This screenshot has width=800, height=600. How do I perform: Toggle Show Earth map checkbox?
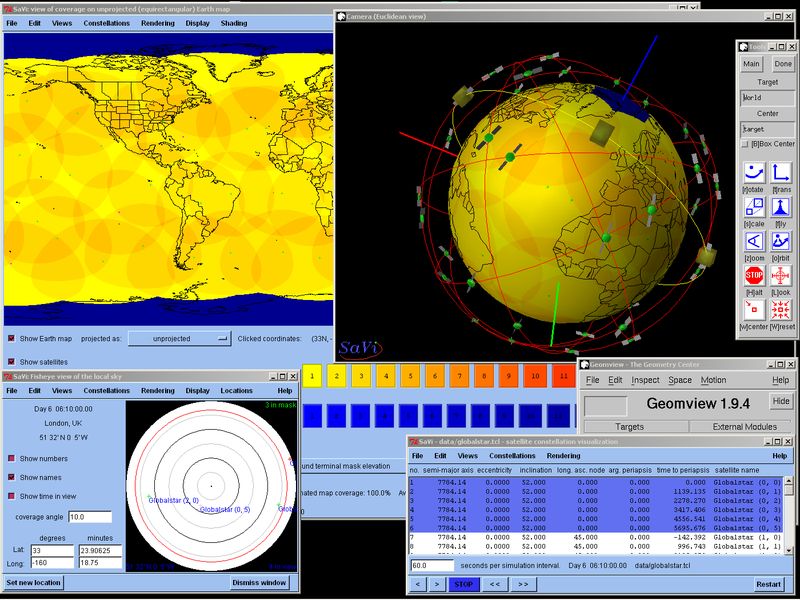tap(11, 339)
